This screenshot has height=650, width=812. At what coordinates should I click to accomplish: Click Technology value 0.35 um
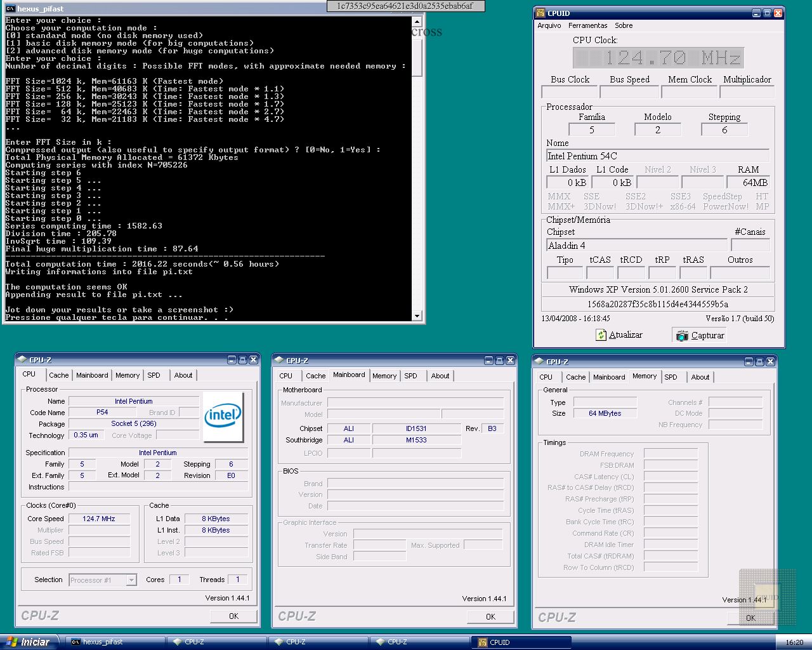tap(86, 435)
